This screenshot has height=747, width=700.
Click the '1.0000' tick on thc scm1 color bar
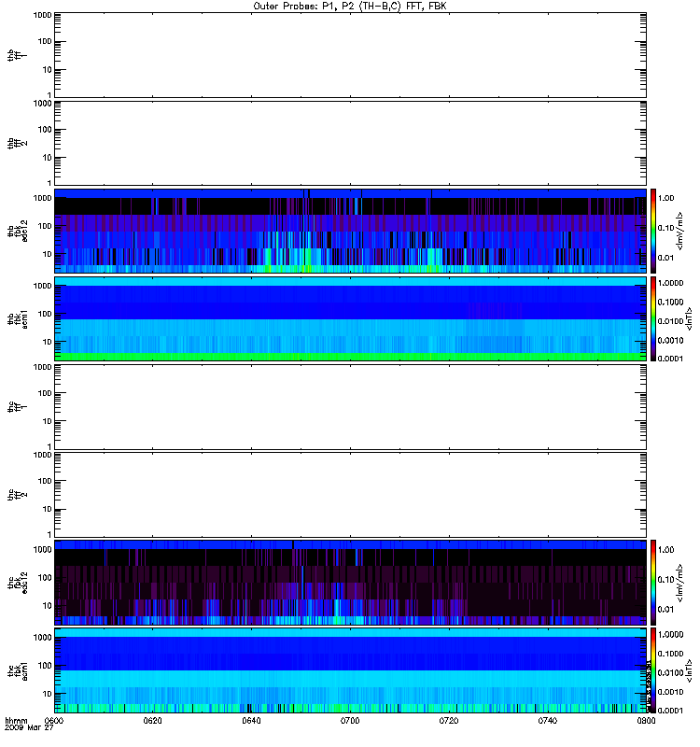point(670,635)
